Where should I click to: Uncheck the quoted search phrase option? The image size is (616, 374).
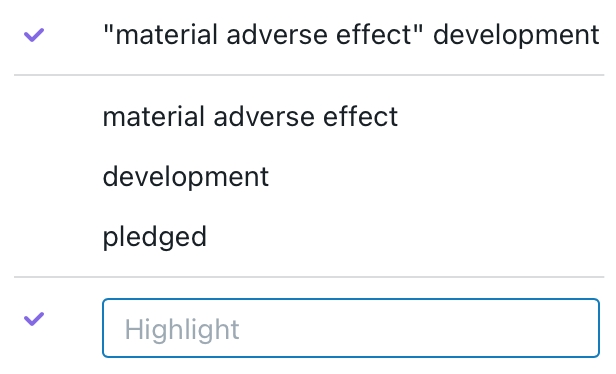click(34, 35)
